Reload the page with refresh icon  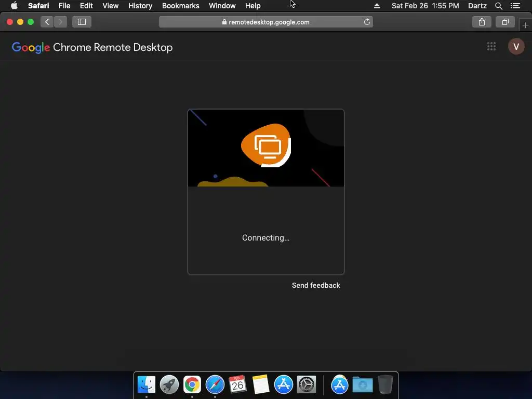(367, 22)
